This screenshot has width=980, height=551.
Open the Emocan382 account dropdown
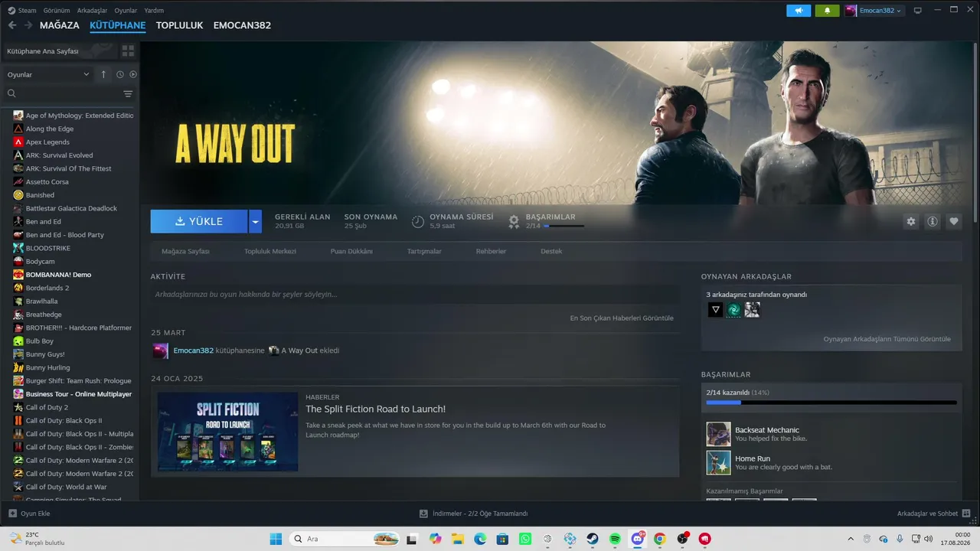874,11
